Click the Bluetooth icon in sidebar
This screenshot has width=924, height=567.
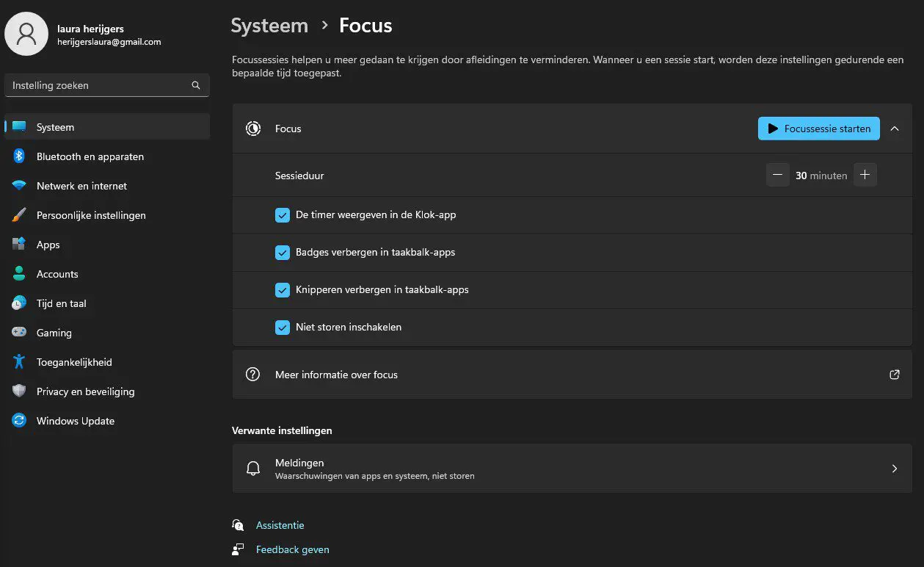tap(19, 156)
